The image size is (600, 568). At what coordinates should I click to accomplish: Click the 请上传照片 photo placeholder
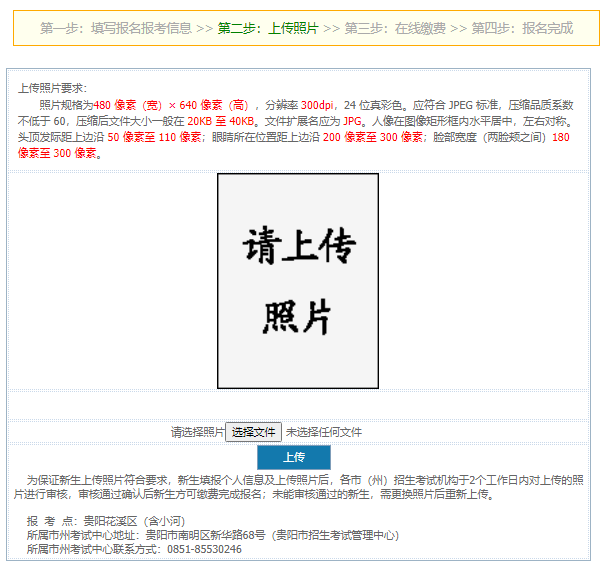pyautogui.click(x=298, y=281)
